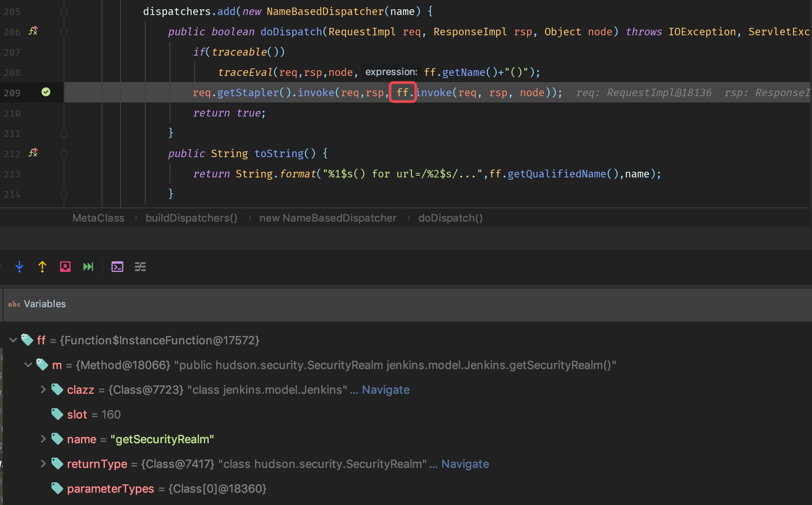Select buildDispatchers() breadcrumb item
The height and width of the screenshot is (505, 812).
click(192, 218)
